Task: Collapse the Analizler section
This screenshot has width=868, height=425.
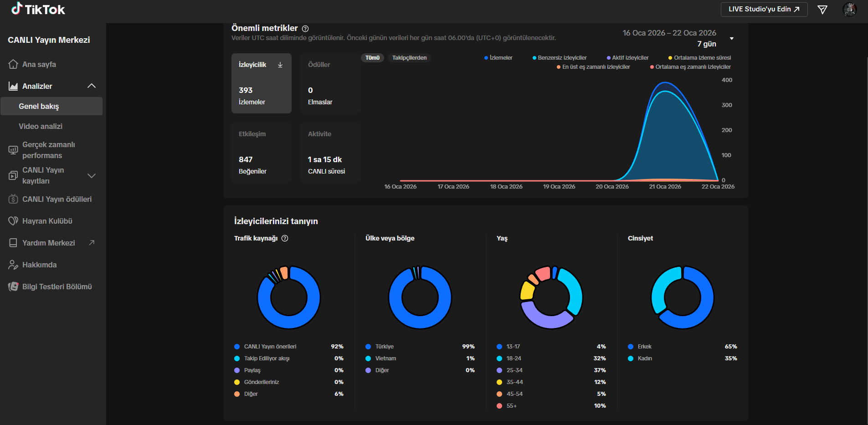Action: [92, 86]
